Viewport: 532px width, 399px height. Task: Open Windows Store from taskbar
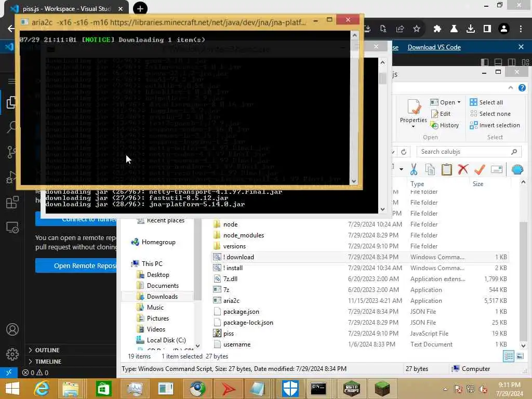(103, 389)
